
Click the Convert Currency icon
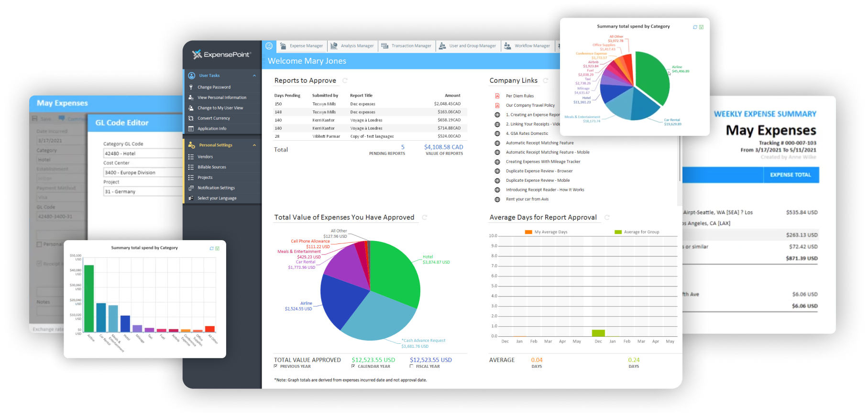tap(191, 118)
